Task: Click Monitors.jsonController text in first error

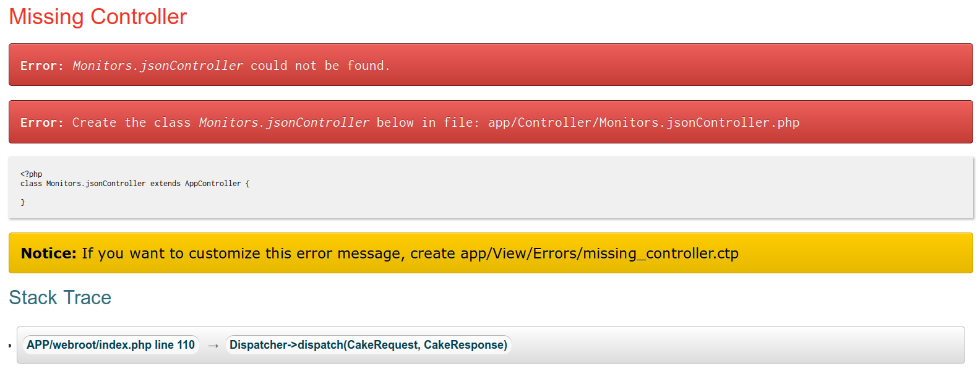Action: tap(158, 66)
